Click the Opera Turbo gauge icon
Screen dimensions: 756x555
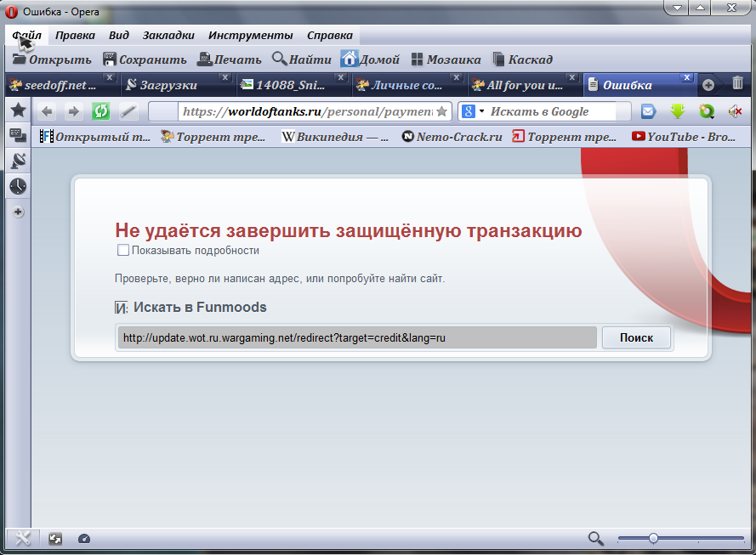pos(84,539)
